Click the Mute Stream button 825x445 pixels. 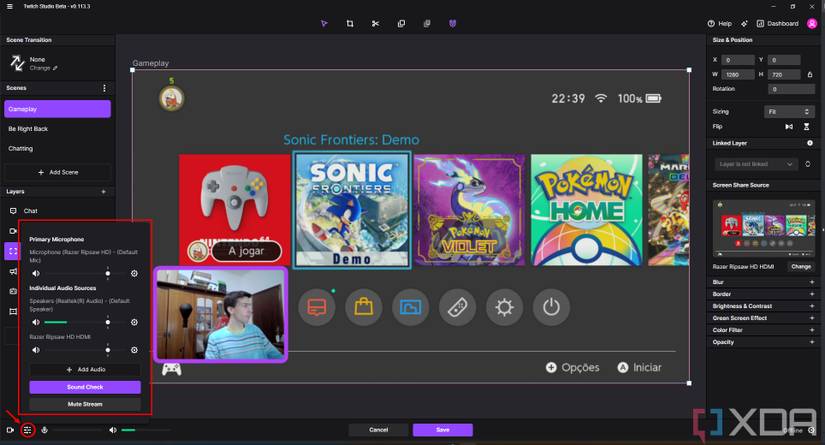(x=85, y=404)
